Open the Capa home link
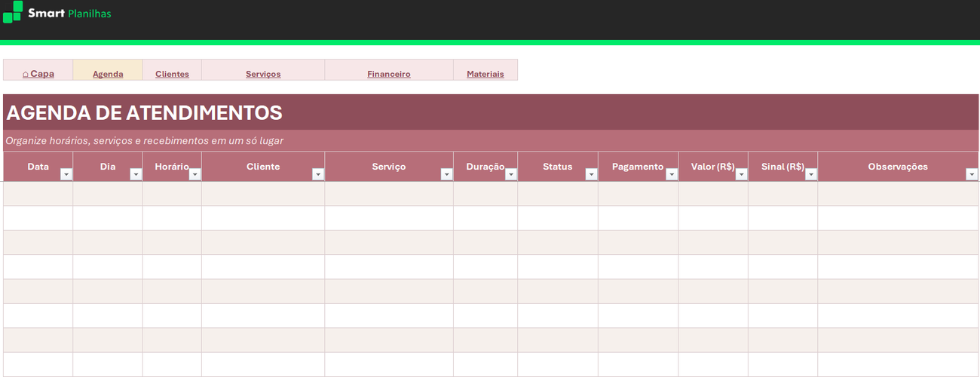980x377 pixels. pyautogui.click(x=38, y=74)
